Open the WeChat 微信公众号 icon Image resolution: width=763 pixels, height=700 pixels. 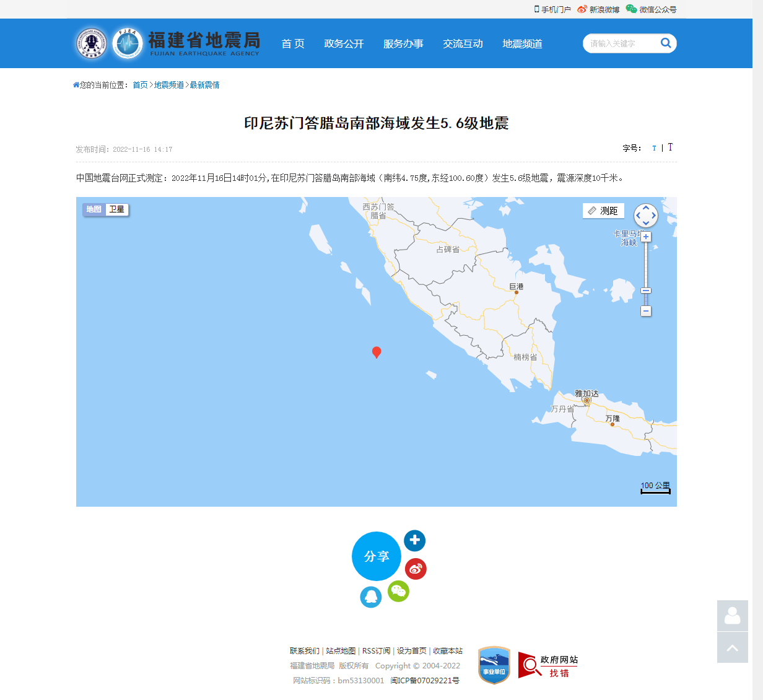coord(631,9)
